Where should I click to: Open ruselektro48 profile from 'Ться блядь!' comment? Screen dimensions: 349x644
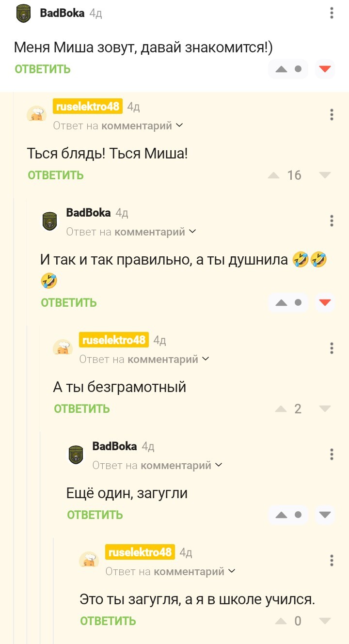coord(88,106)
